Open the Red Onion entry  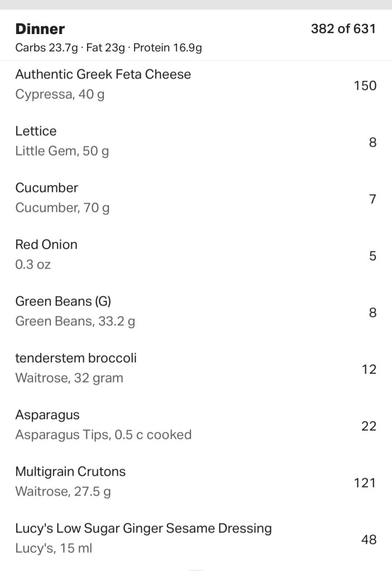[46, 244]
